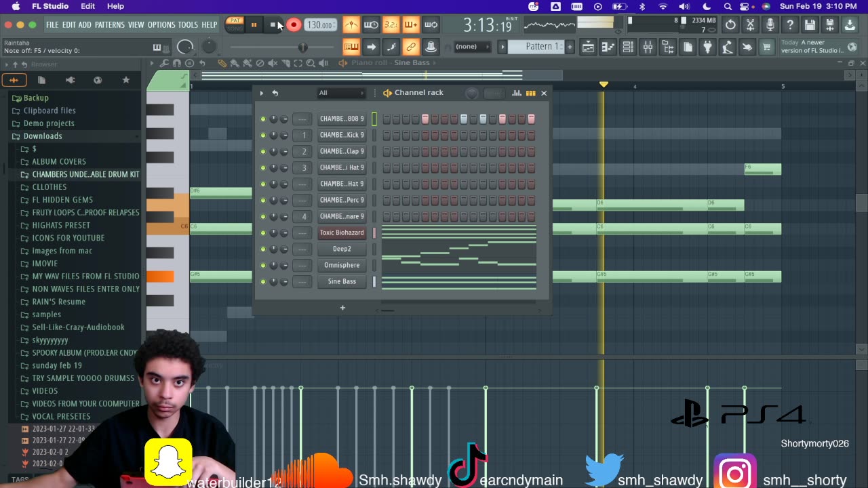Viewport: 868px width, 488px height.
Task: Open the All channel filter dropdown
Action: pos(341,93)
